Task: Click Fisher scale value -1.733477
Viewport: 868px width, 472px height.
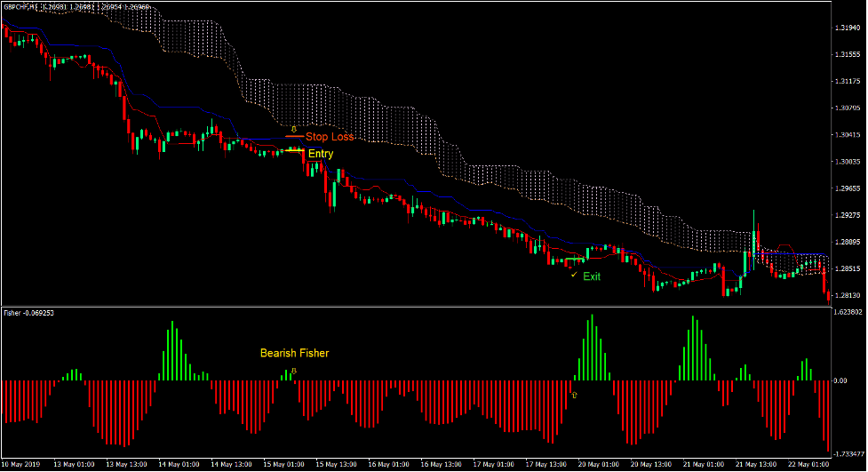Action: tap(849, 454)
